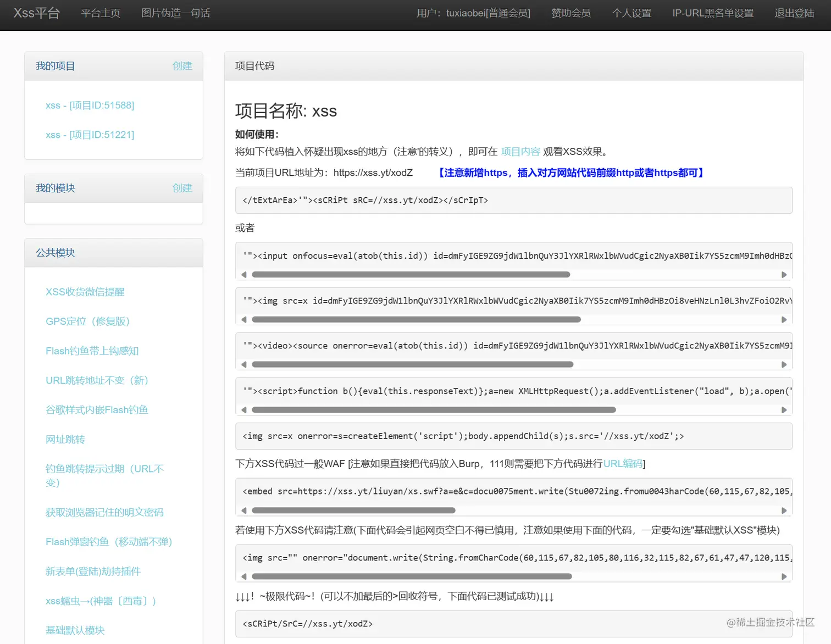Image resolution: width=831 pixels, height=644 pixels.
Task: Click the embed src xs.swf code text
Action: click(517, 492)
